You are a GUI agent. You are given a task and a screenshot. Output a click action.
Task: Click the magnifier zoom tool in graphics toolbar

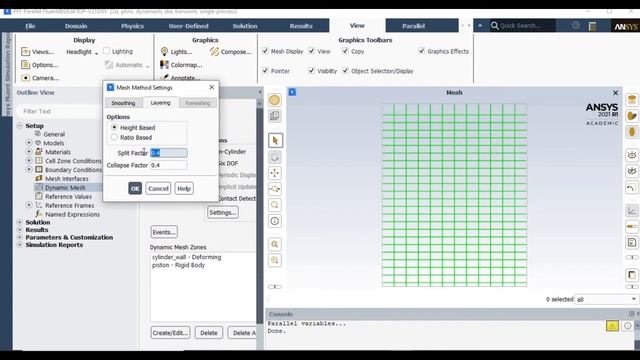[x=275, y=205]
